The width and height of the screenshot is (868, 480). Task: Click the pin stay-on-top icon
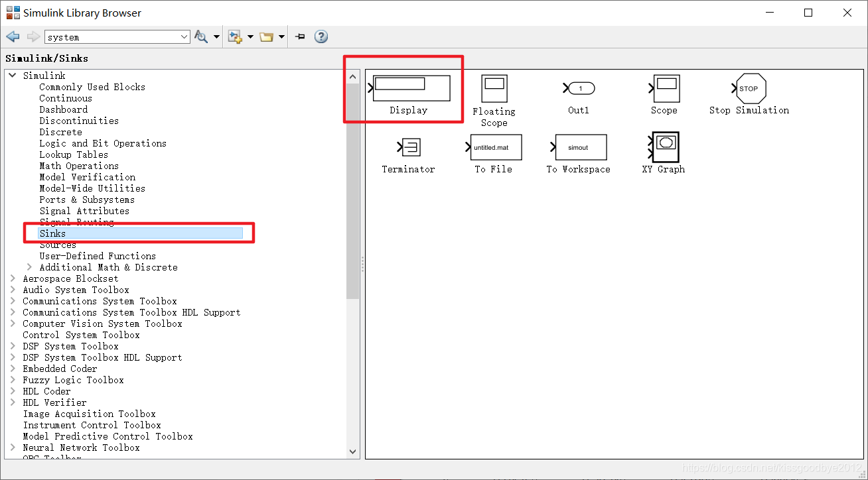click(x=300, y=37)
